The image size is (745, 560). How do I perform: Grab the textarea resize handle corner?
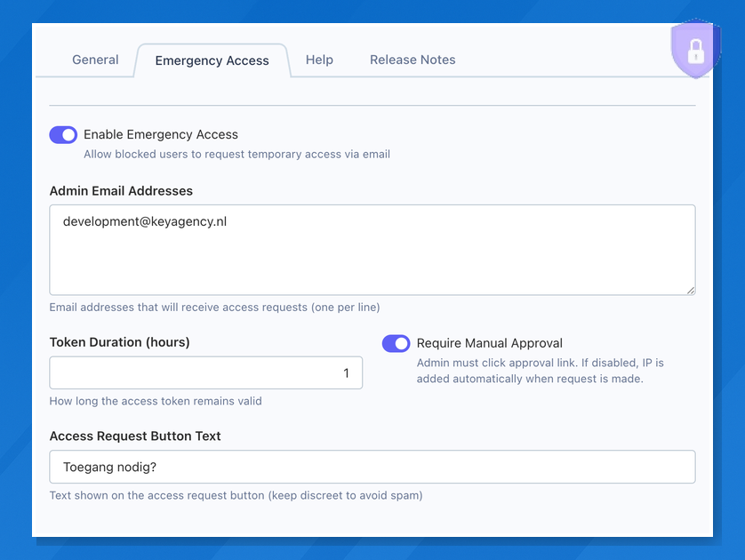coord(690,289)
